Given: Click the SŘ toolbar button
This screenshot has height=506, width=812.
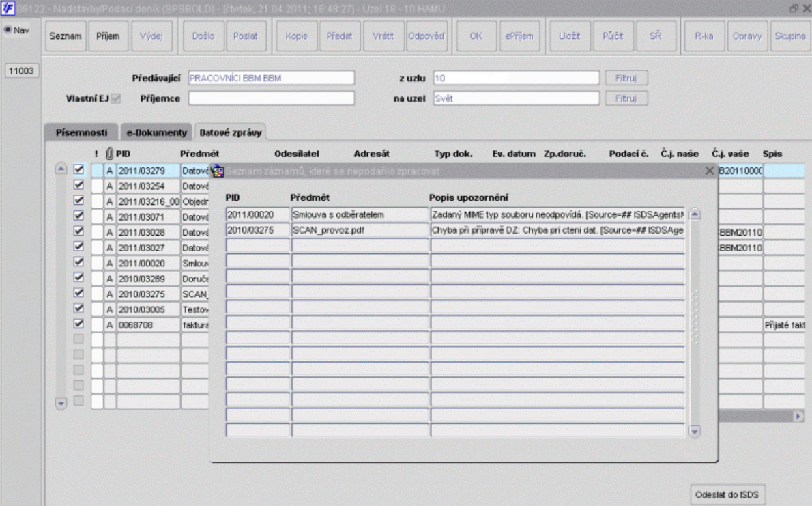Looking at the screenshot, I should click(656, 36).
